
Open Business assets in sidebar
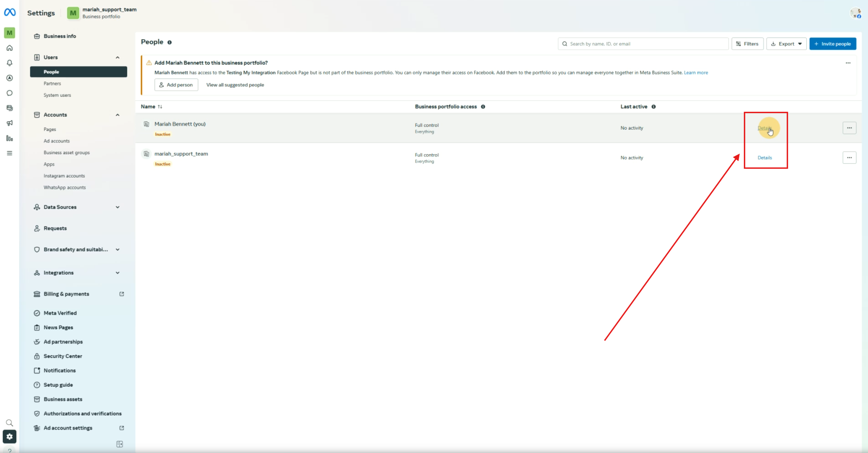63,399
